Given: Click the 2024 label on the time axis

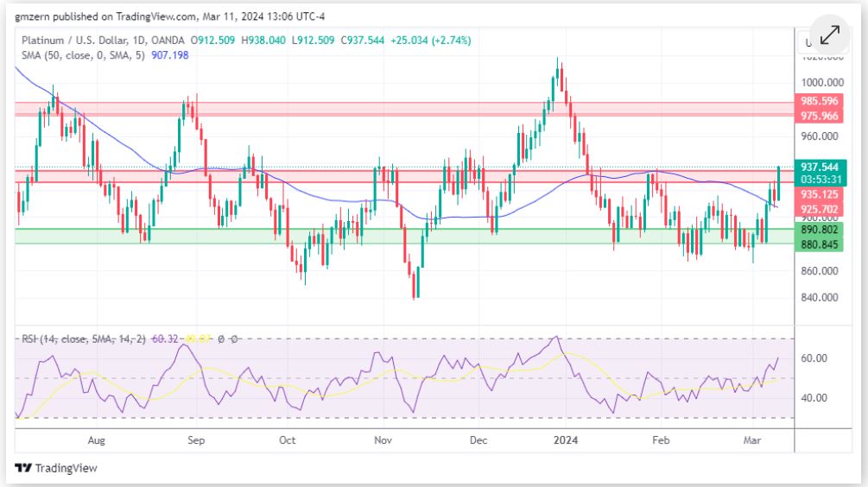Looking at the screenshot, I should (x=567, y=440).
